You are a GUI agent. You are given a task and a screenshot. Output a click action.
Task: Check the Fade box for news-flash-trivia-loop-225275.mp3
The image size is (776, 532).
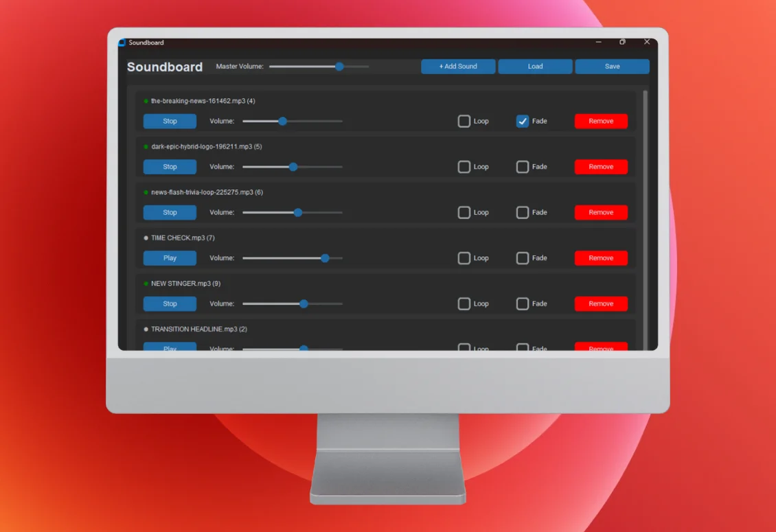(x=522, y=212)
